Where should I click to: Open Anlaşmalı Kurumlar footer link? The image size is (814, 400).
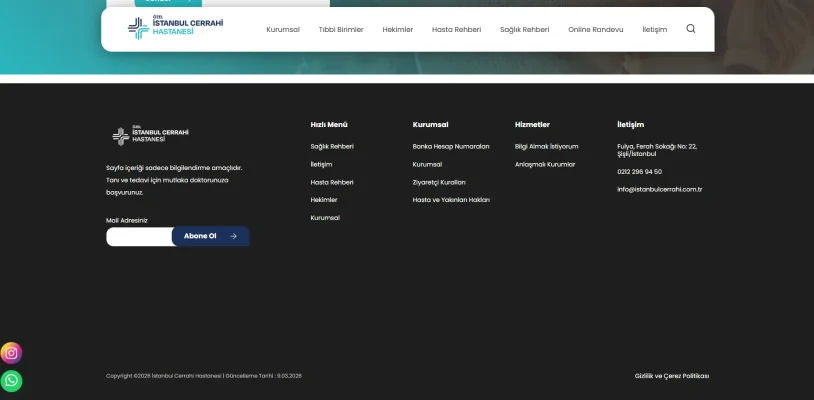[x=545, y=164]
